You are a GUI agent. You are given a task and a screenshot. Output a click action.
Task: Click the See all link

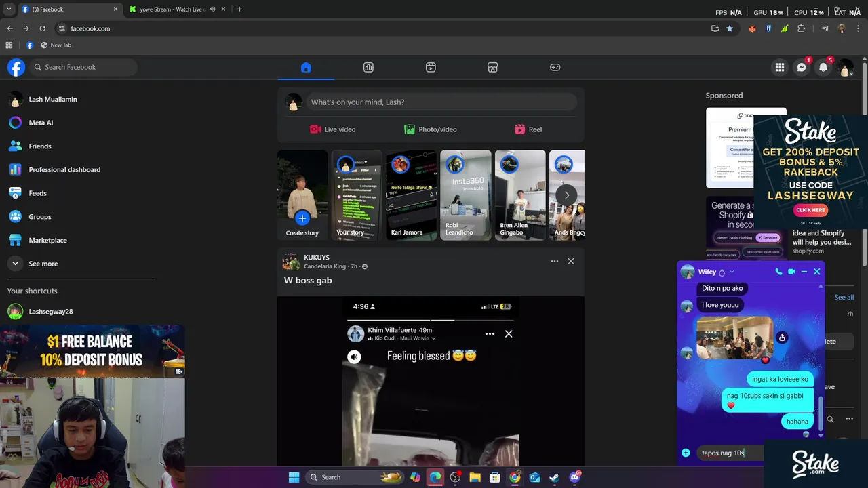844,297
